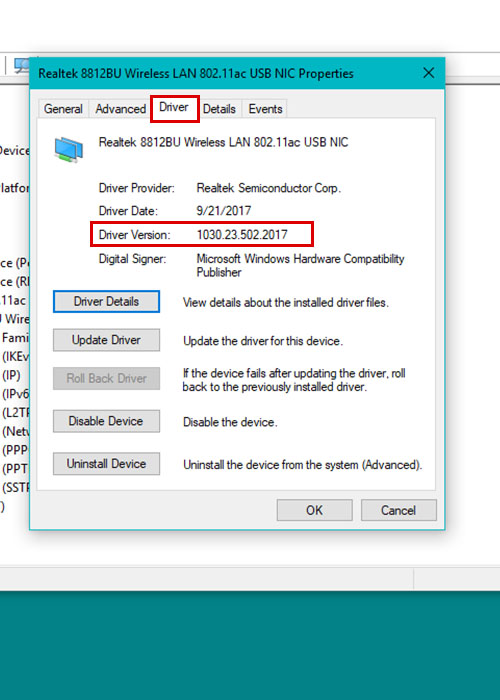Viewport: 500px width, 700px height.
Task: Click the network adapter icon in dialog
Action: coord(69,149)
